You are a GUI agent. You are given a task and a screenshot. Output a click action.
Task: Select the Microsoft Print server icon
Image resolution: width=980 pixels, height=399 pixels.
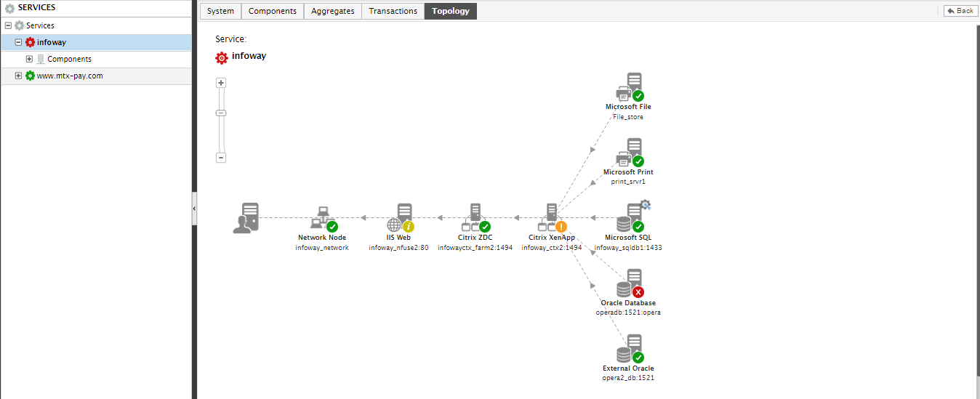pyautogui.click(x=630, y=152)
